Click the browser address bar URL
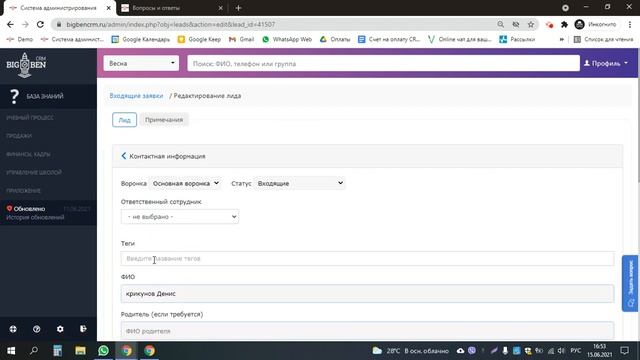 pyautogui.click(x=171, y=24)
